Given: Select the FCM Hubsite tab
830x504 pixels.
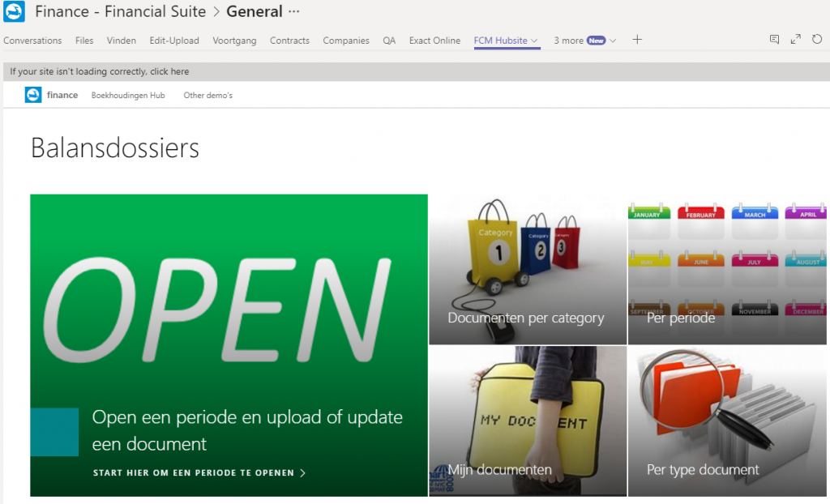Looking at the screenshot, I should click(501, 41).
